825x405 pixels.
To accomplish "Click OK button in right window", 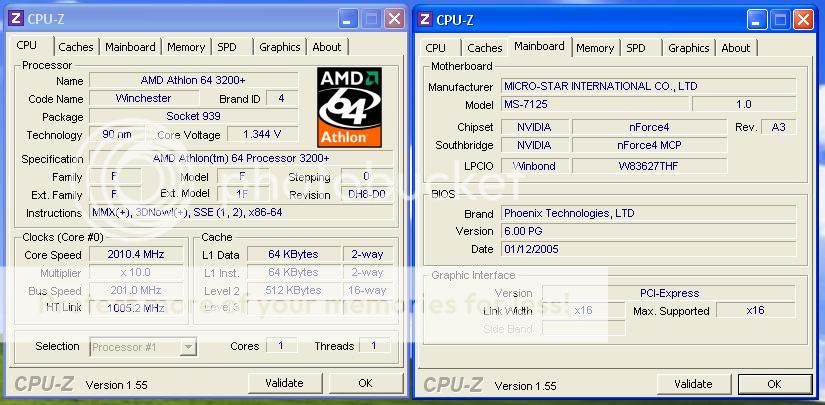I will [774, 384].
